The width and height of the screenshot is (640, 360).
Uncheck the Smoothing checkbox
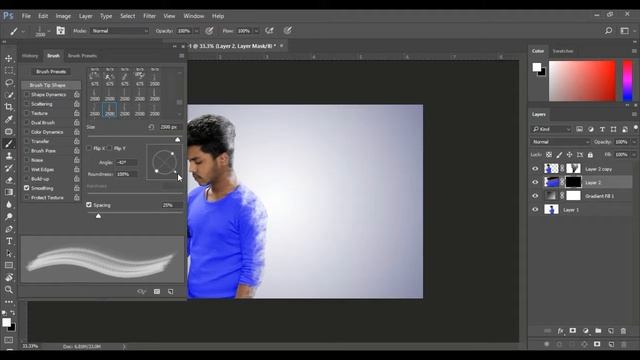tap(27, 188)
